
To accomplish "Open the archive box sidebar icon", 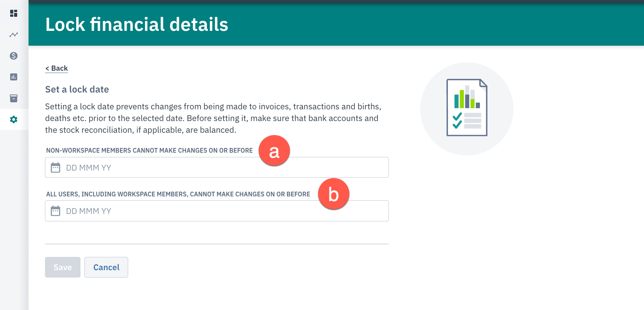I will tap(14, 98).
